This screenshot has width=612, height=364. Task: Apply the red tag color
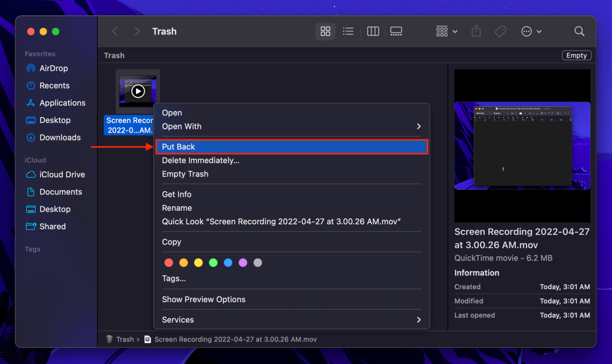click(169, 263)
